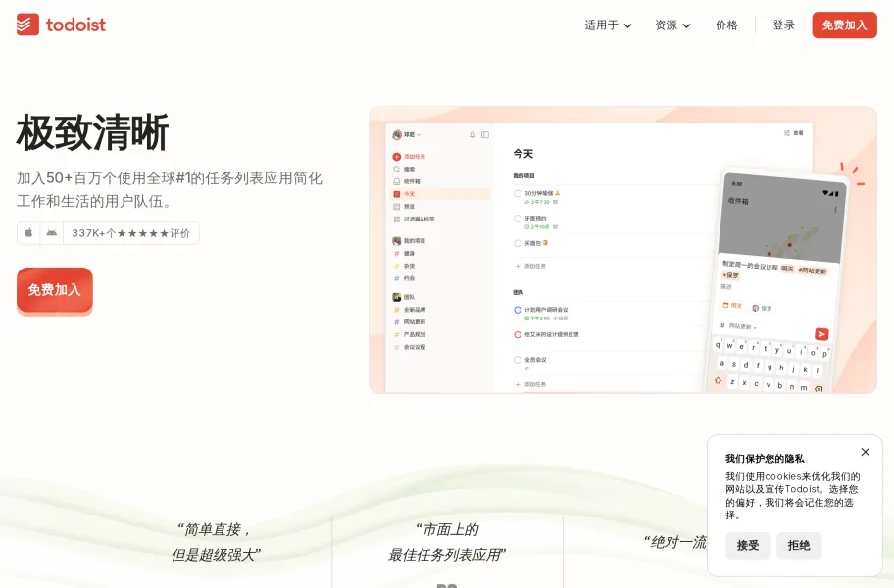Check the red 给艾米的设计提供反馈 circle
Screen dimensions: 894x588
click(x=518, y=335)
